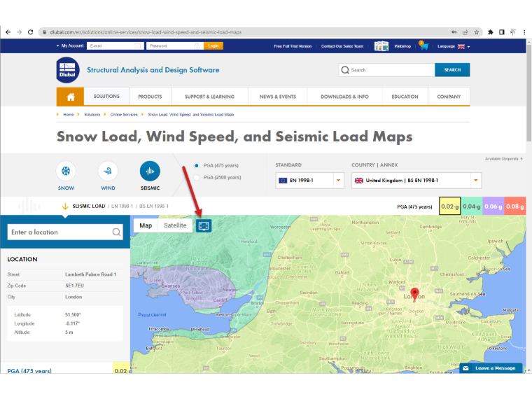Click the location search magnifier

(x=116, y=232)
